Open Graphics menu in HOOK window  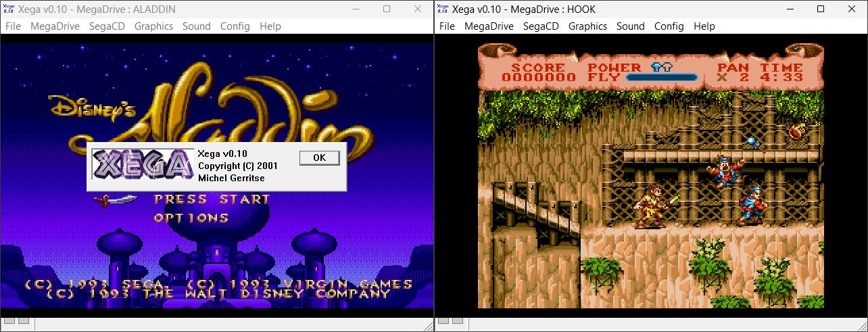[587, 26]
